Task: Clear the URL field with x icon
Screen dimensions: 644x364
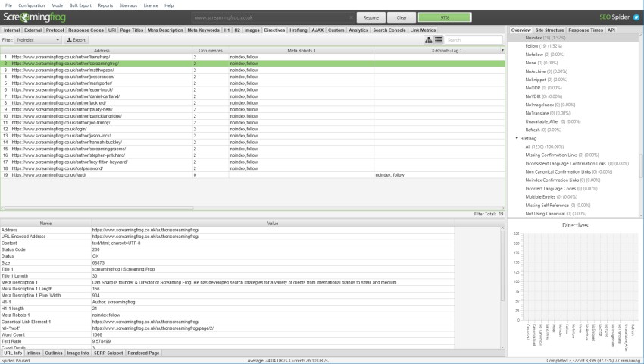Action: pos(351,17)
